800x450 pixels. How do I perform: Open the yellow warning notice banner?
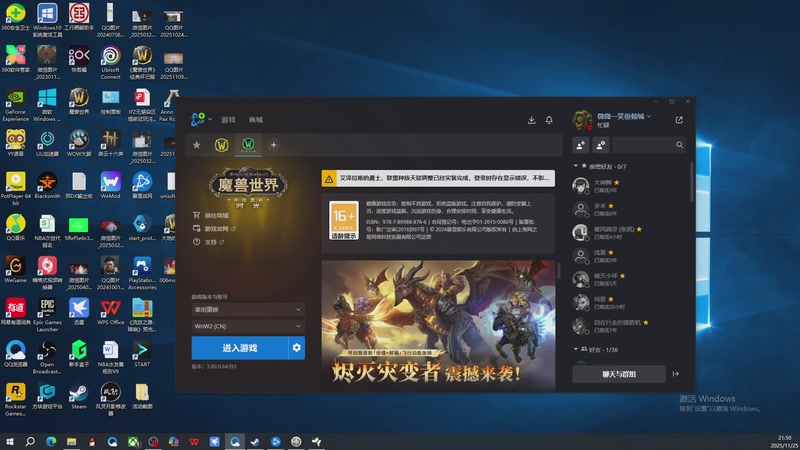click(438, 178)
